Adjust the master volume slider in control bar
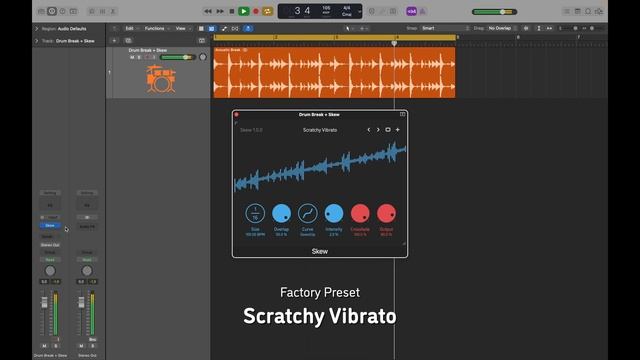The image size is (640, 360). click(494, 12)
